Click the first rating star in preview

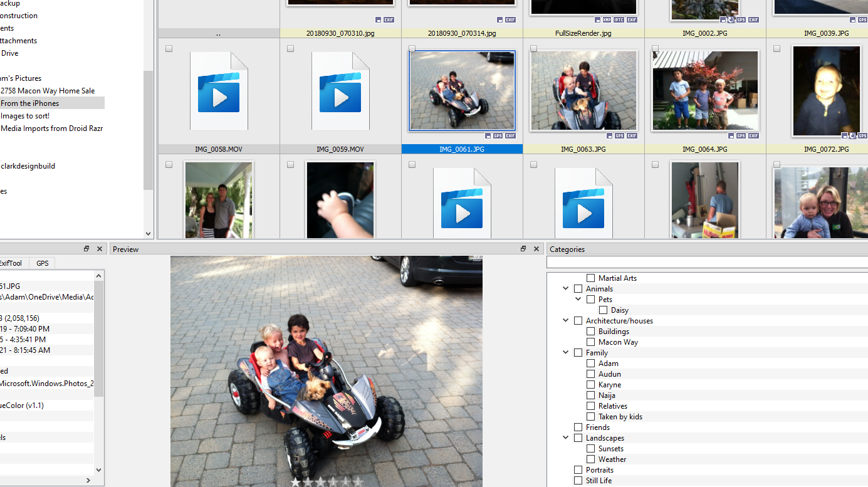pos(296,481)
